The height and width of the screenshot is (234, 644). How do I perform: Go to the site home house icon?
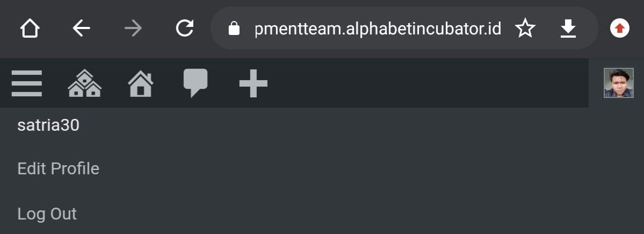(141, 84)
